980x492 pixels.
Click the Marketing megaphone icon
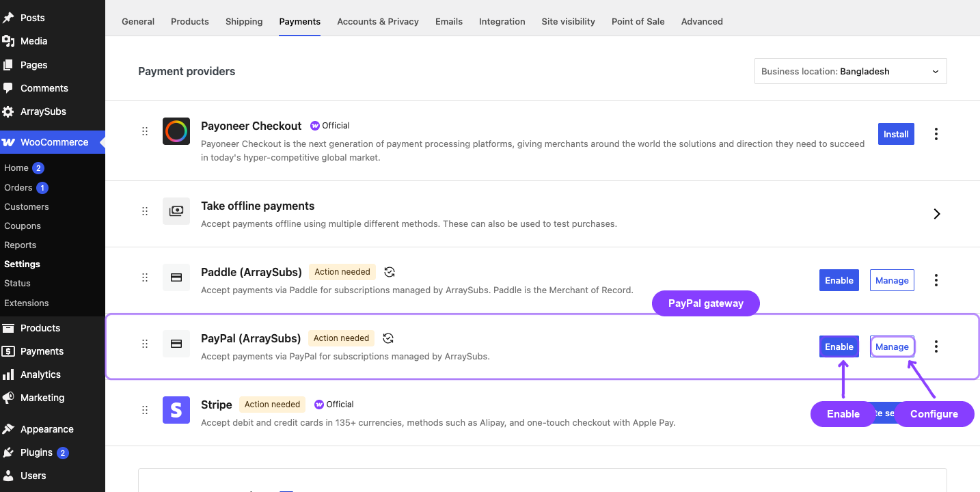coord(8,398)
